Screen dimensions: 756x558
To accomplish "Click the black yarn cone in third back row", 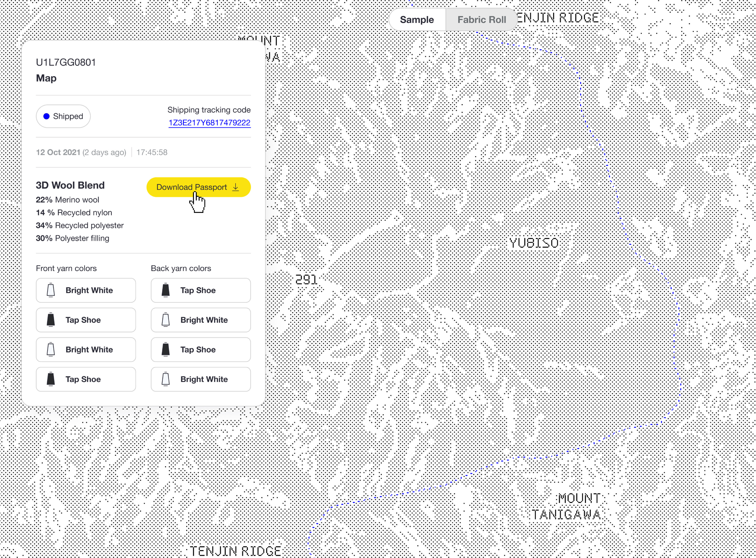I will (166, 349).
